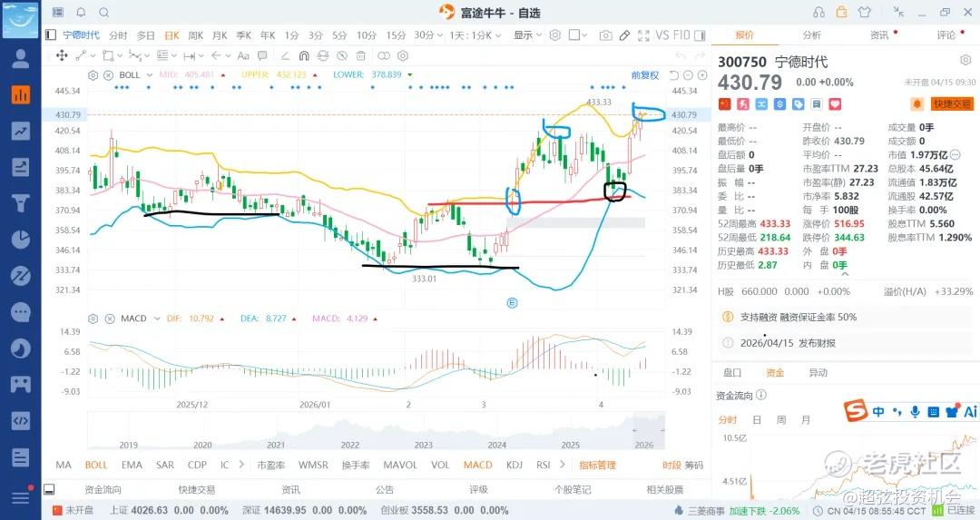The width and height of the screenshot is (980, 520).
Task: Open the customer service headset icon
Action: coord(818,13)
